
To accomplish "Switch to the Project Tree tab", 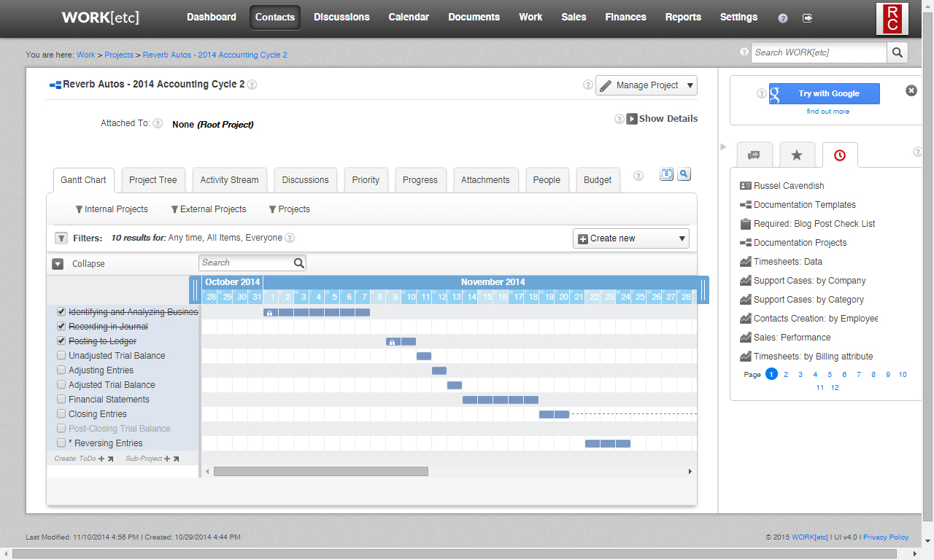I will click(x=153, y=180).
